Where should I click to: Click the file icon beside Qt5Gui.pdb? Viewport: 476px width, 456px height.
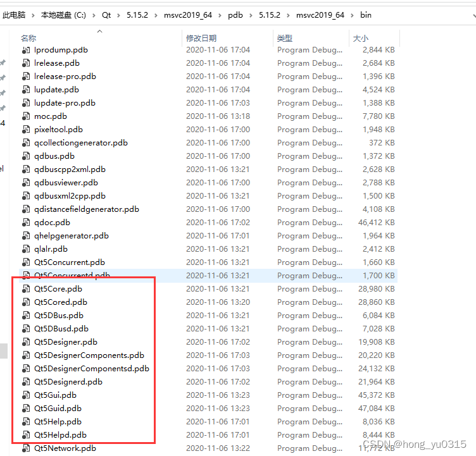(x=26, y=395)
